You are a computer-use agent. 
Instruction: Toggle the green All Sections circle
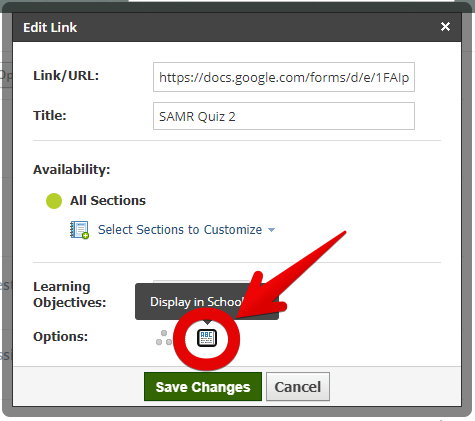pos(54,201)
